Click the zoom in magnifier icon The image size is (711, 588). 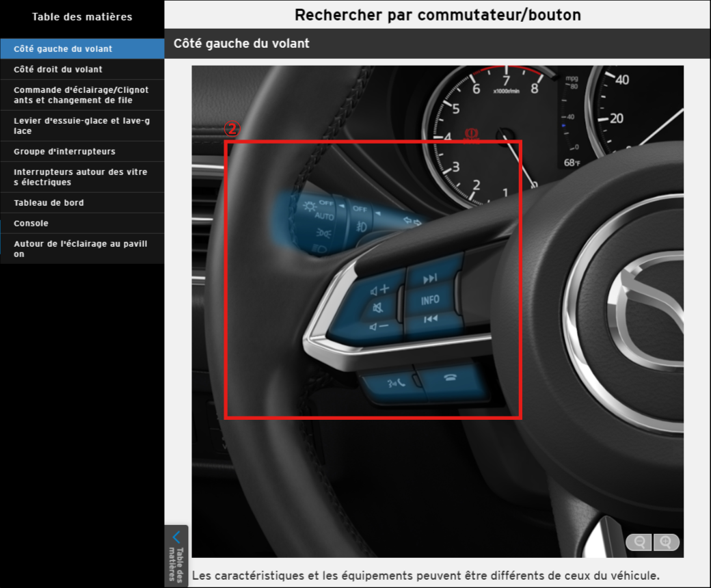click(667, 542)
